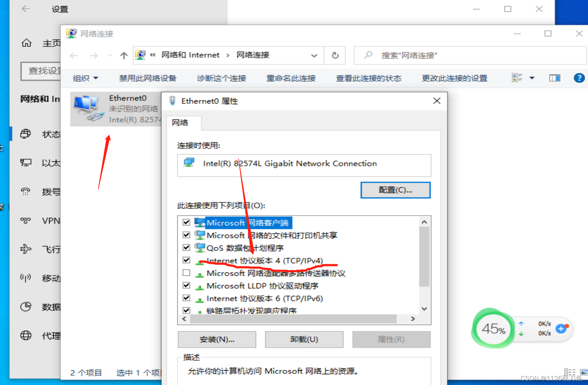Click the 安装(N)... button
This screenshot has height=385, width=588.
coord(217,339)
